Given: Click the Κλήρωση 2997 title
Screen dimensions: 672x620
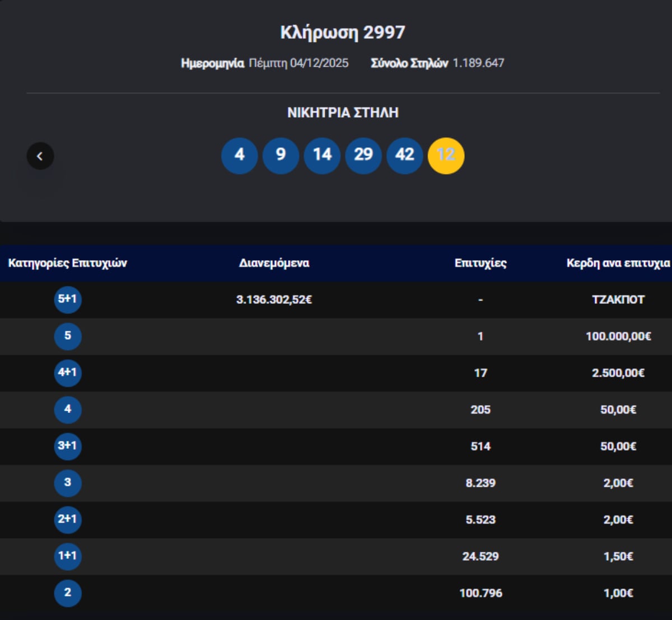Looking at the screenshot, I should tap(342, 32).
